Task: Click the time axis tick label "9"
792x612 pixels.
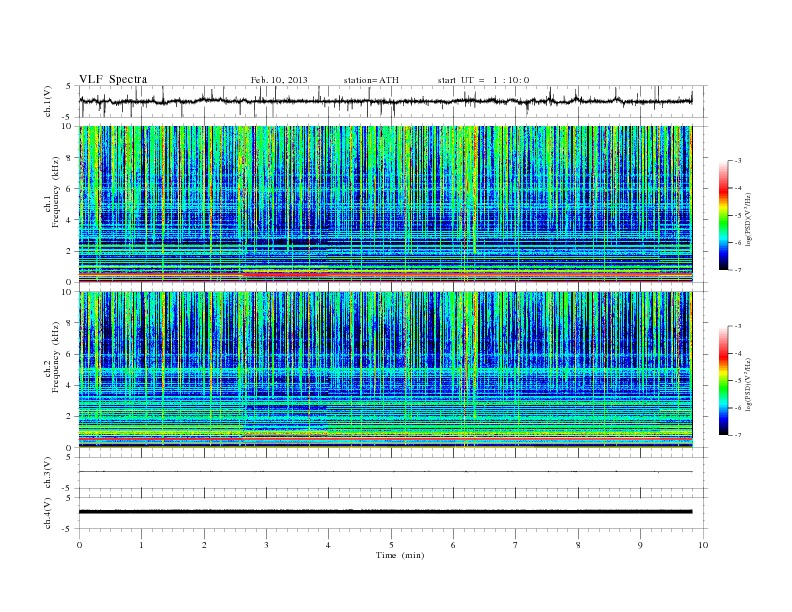Action: [640, 545]
